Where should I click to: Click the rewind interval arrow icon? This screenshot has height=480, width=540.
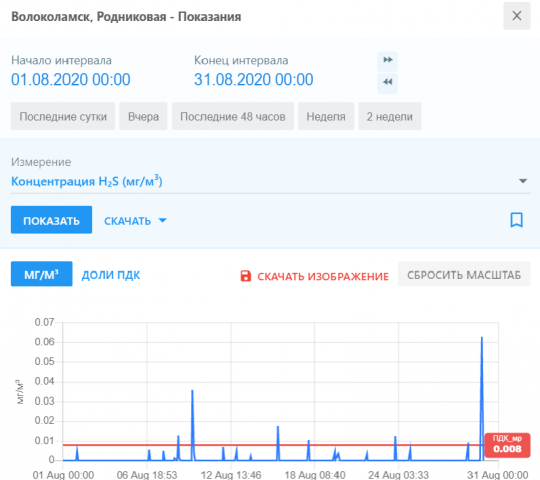[387, 82]
